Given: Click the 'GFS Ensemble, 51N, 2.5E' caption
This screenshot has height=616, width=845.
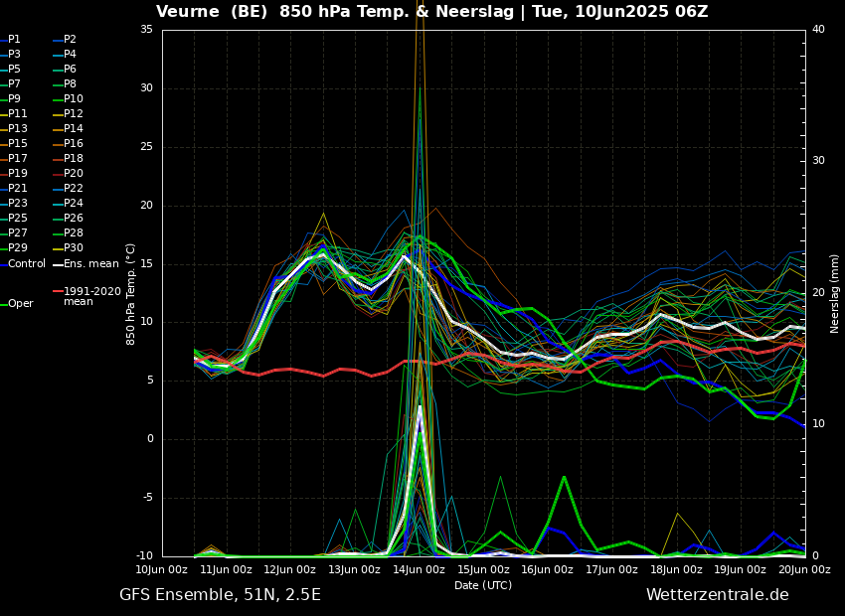Looking at the screenshot, I should [x=220, y=595].
